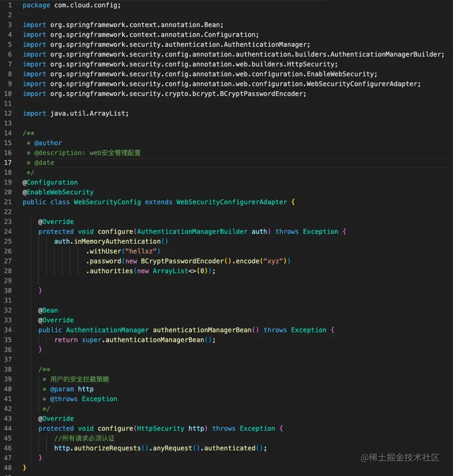Click the .withUser method call
Viewport: 453px width, 476px height.
click(103, 252)
